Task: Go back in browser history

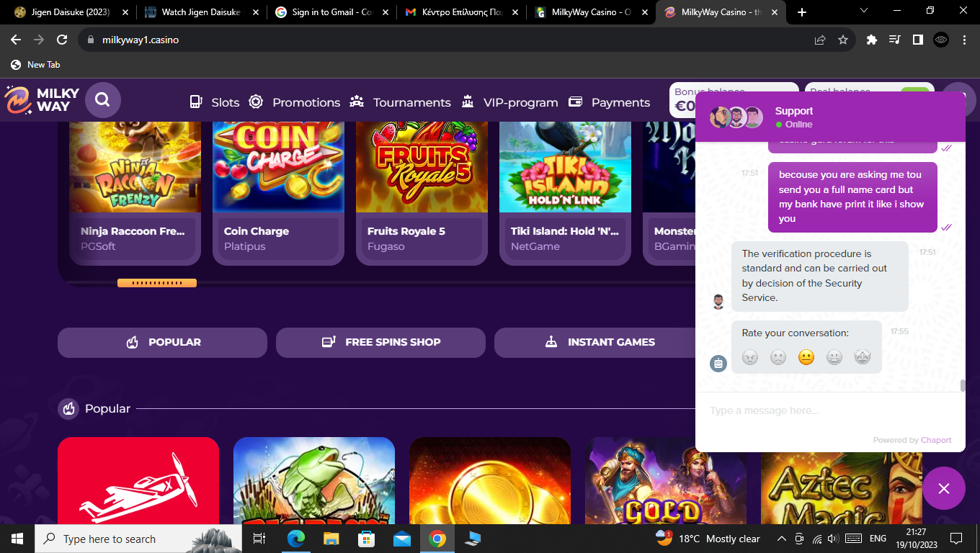Action: tap(16, 40)
